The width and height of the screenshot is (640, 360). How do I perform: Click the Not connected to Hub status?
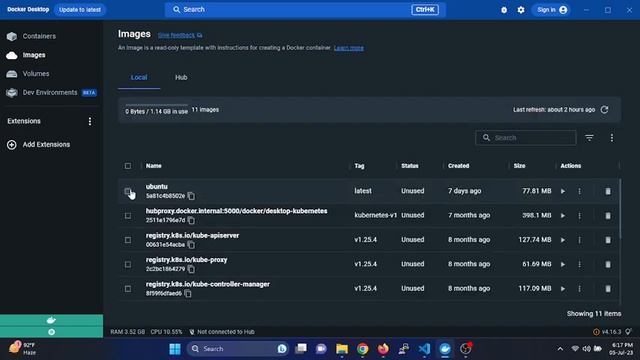click(x=222, y=332)
